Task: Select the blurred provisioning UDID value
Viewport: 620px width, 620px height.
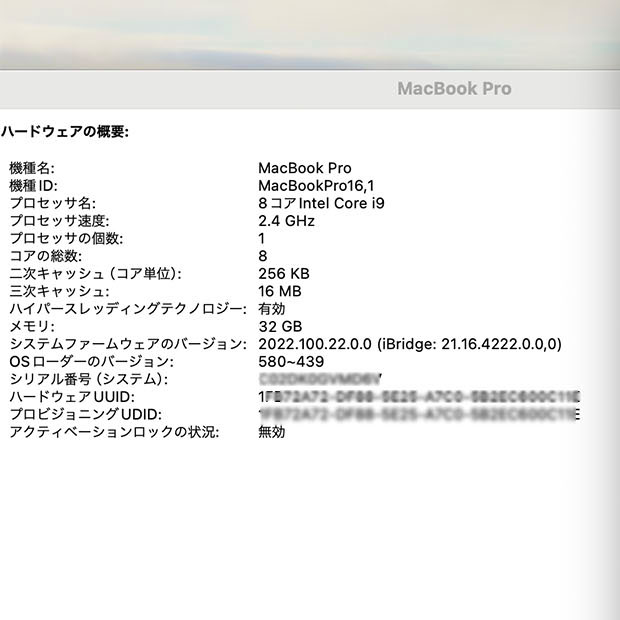Action: 419,414
